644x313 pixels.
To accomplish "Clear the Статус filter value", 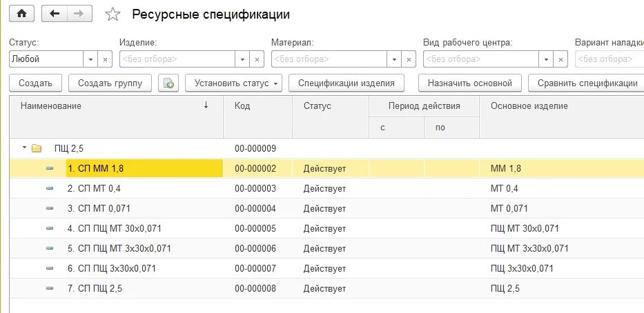I will pyautogui.click(x=105, y=59).
